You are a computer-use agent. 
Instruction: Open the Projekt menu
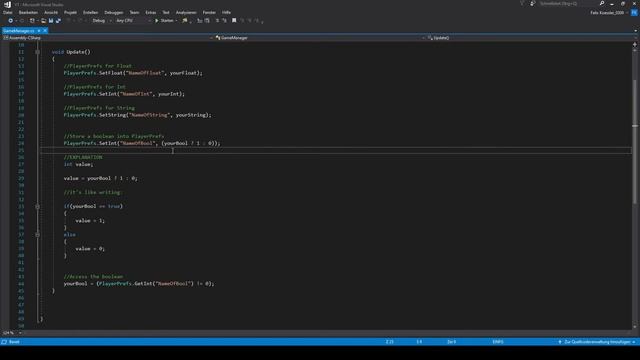(x=70, y=13)
